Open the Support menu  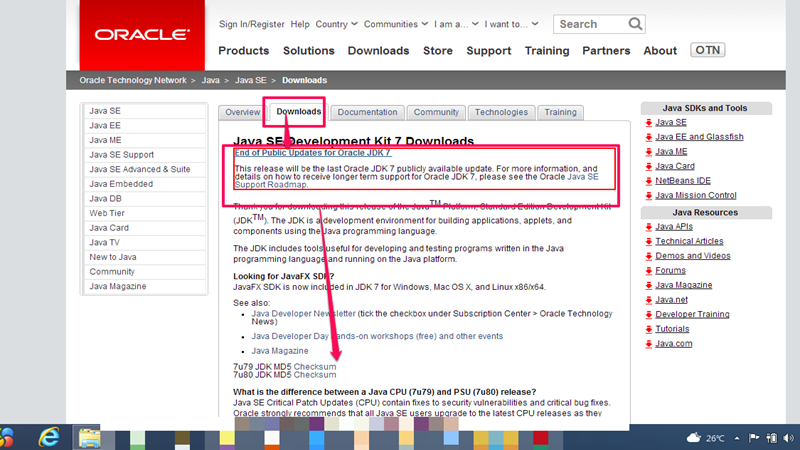(x=488, y=51)
